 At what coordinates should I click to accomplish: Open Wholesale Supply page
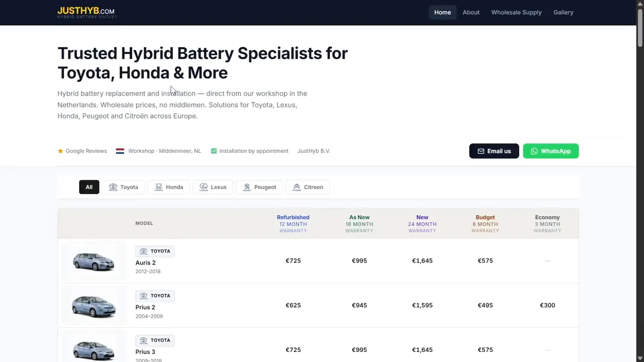516,13
